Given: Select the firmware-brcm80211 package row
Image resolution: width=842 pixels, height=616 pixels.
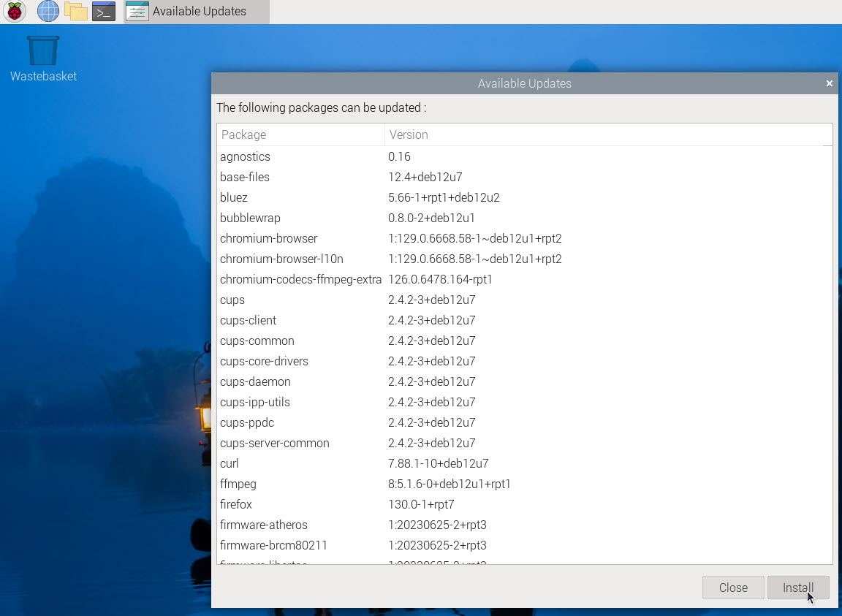Looking at the screenshot, I should click(x=525, y=545).
